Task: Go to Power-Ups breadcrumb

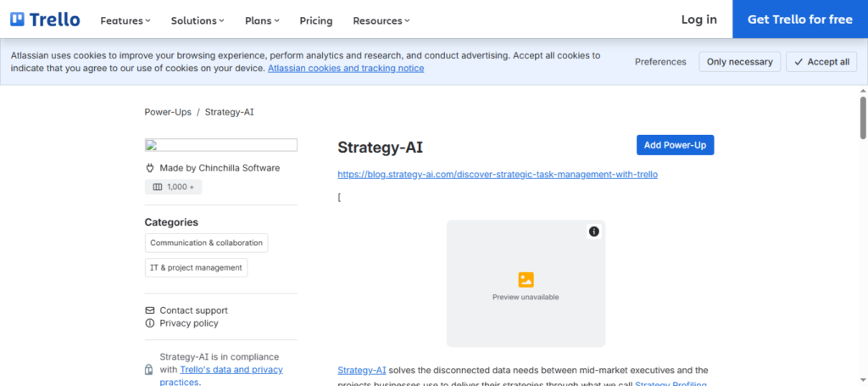Action: coord(168,112)
